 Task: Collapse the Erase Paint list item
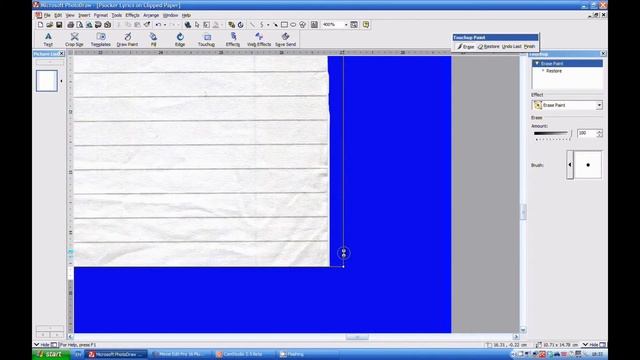pyautogui.click(x=537, y=64)
